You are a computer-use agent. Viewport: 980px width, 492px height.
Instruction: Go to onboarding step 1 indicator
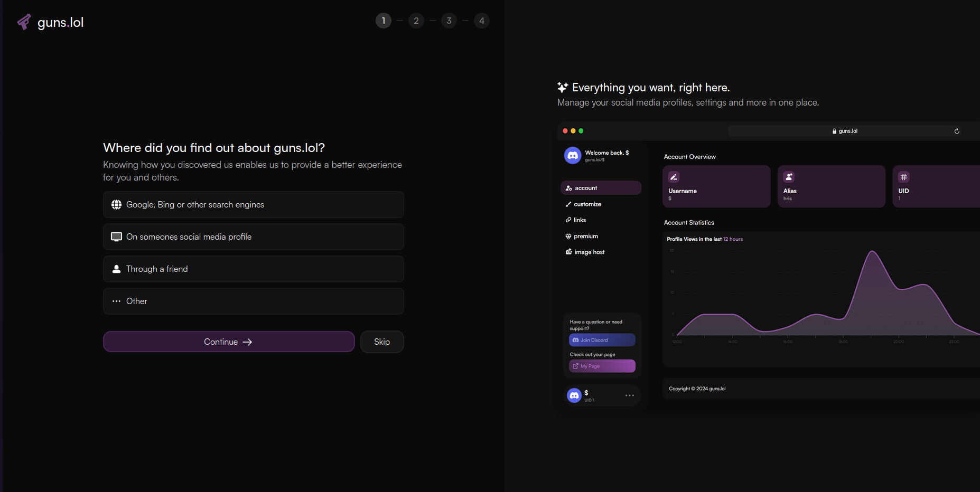coord(384,21)
